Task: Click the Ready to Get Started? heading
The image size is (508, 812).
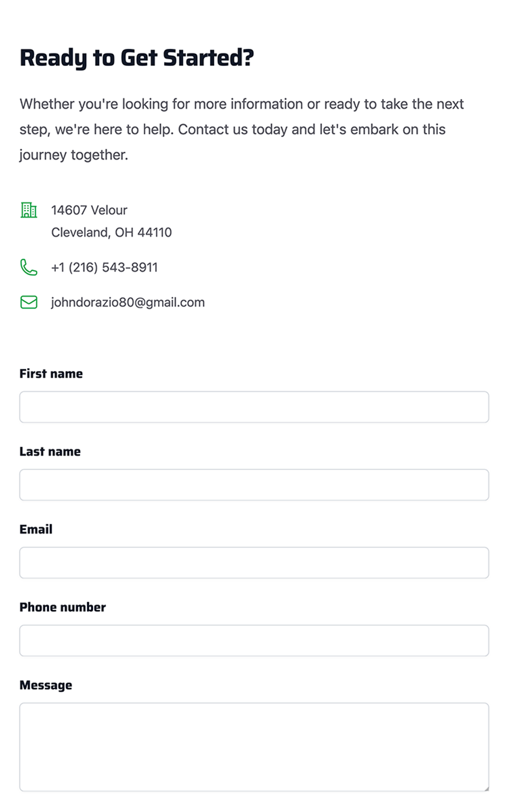Action: tap(137, 58)
